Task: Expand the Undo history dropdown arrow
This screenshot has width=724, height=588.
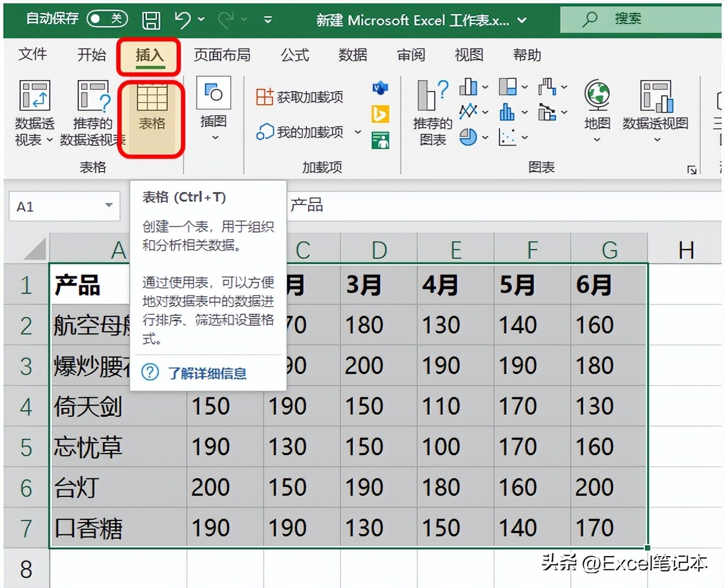Action: click(201, 20)
